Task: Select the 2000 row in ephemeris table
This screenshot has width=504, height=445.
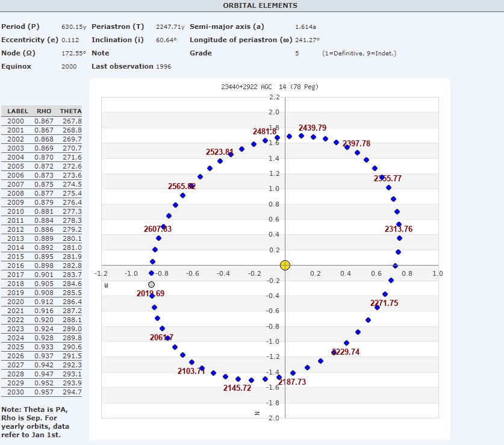Action: point(42,121)
